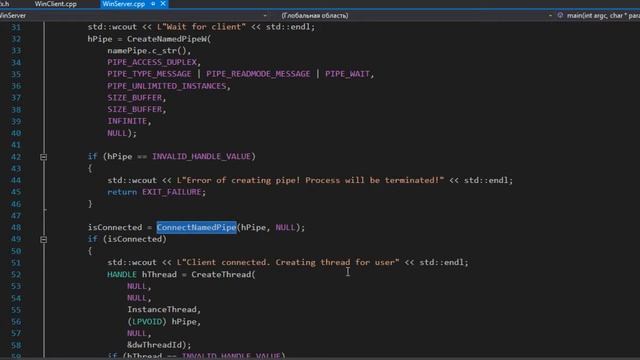Click EXIT_FAILURE on line 45
Image resolution: width=640 pixels, height=360 pixels.
point(172,192)
